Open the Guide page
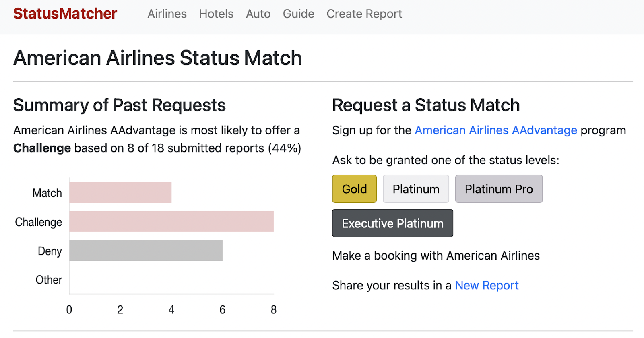The image size is (644, 338). (298, 14)
